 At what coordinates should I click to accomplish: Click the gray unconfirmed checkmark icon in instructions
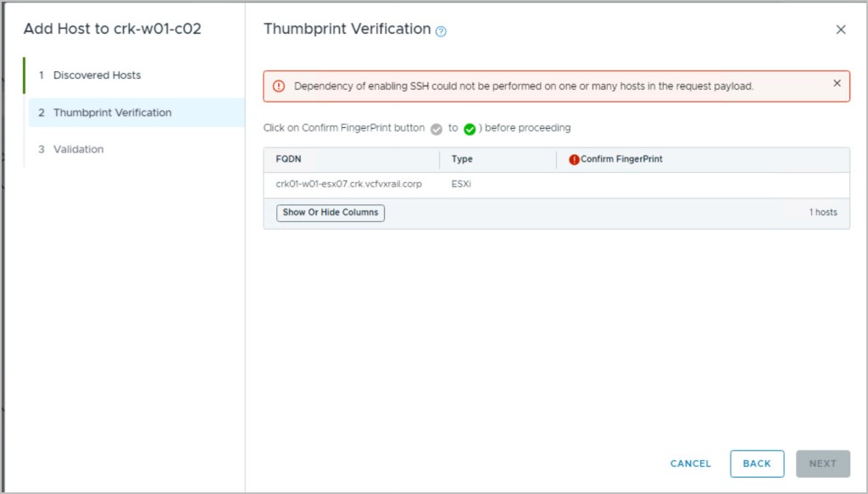click(x=437, y=129)
